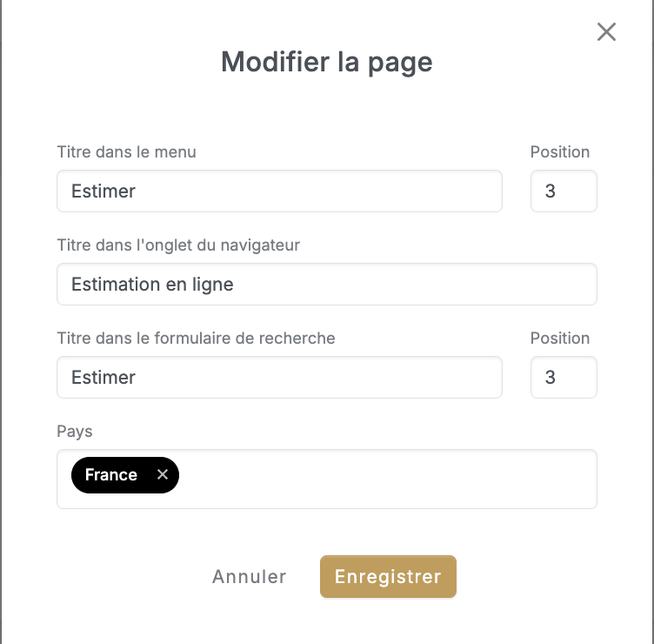
Task: Select the France chip in Pays
Action: coord(111,475)
